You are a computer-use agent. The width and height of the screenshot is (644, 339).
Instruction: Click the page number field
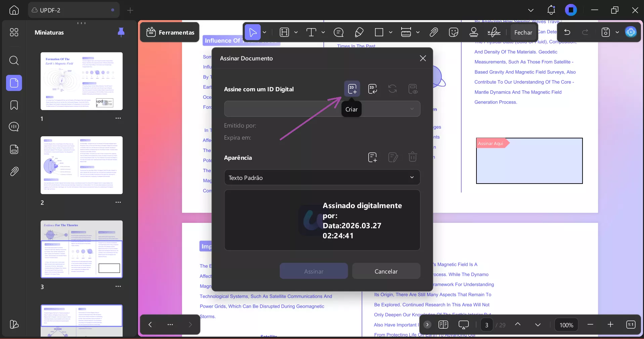(487, 325)
